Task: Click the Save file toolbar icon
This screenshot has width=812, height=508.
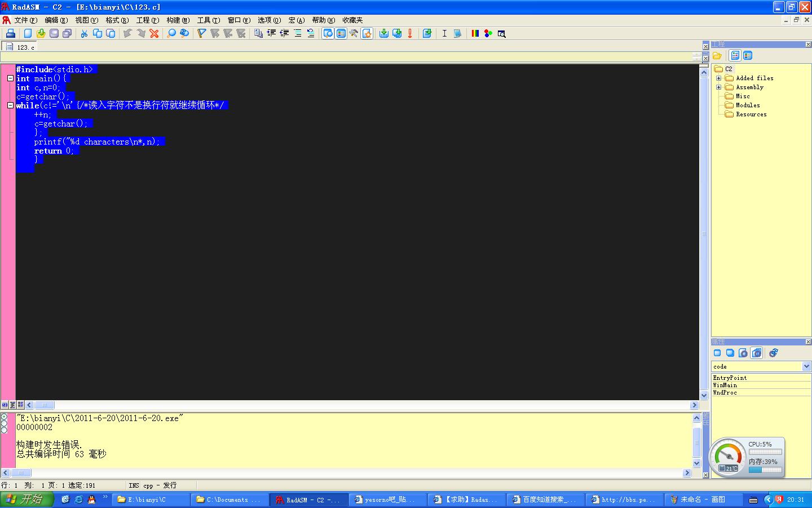Action: click(x=54, y=33)
